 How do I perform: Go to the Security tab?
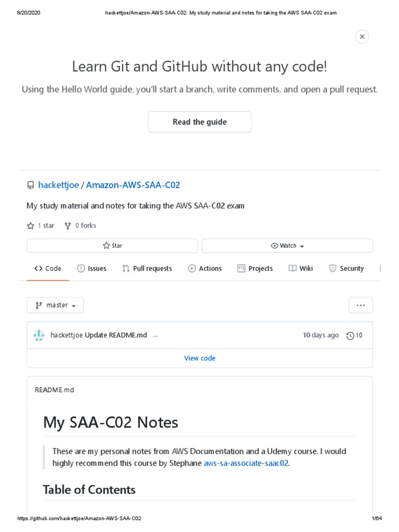coord(346,269)
